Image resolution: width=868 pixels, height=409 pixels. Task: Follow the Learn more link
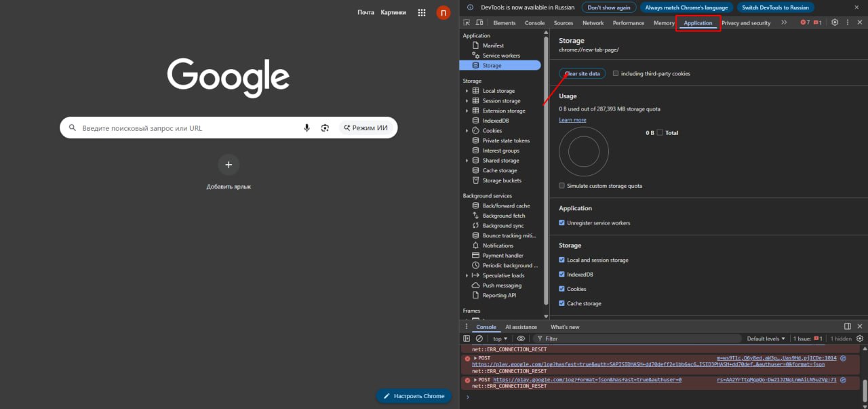(572, 120)
